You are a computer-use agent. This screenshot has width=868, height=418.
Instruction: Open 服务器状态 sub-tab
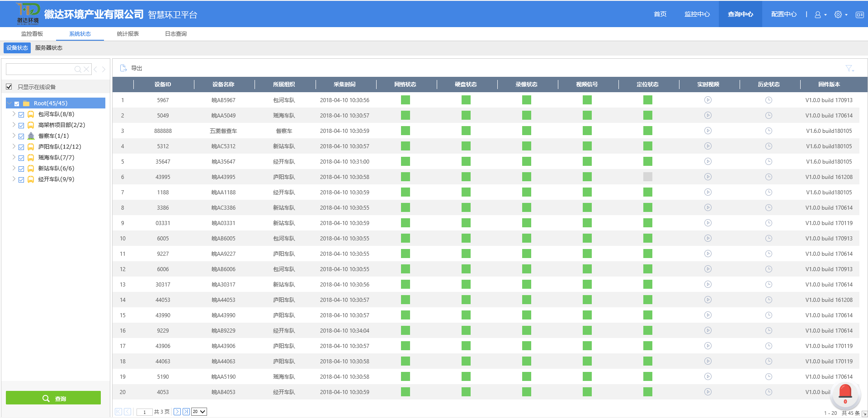tap(49, 48)
